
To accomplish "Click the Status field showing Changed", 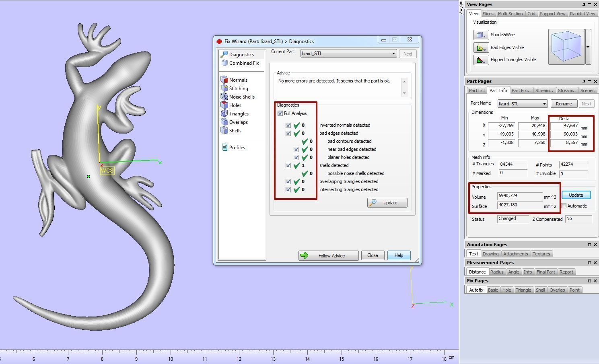I will [x=513, y=219].
